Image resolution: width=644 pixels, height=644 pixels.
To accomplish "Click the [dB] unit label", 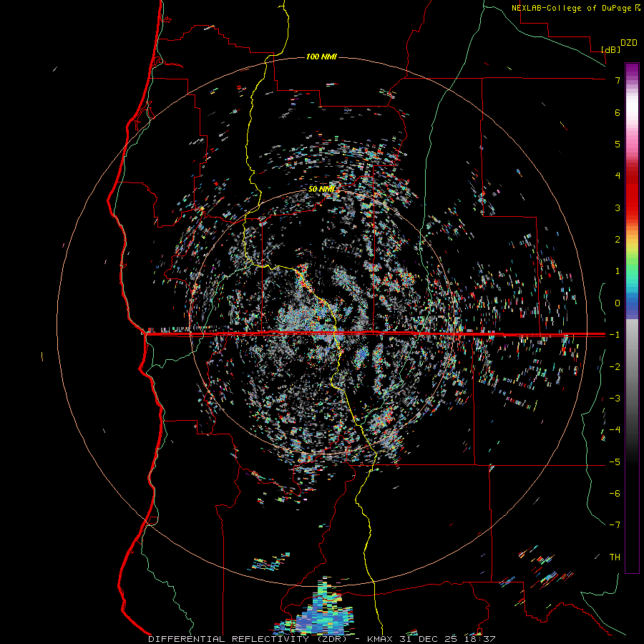I will [x=611, y=49].
